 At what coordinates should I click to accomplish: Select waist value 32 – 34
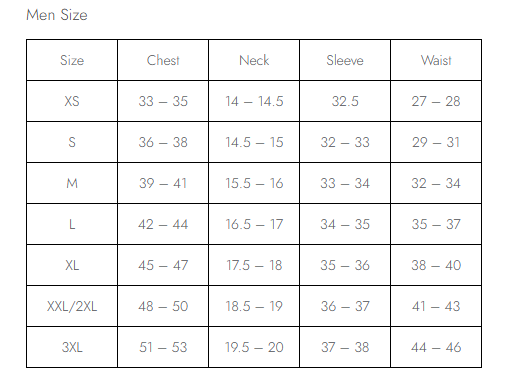click(436, 183)
